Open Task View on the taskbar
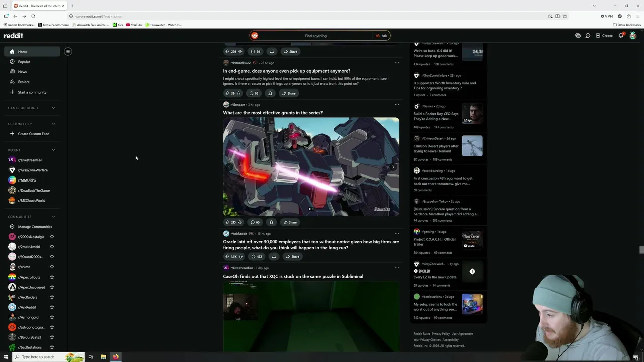 [91, 357]
